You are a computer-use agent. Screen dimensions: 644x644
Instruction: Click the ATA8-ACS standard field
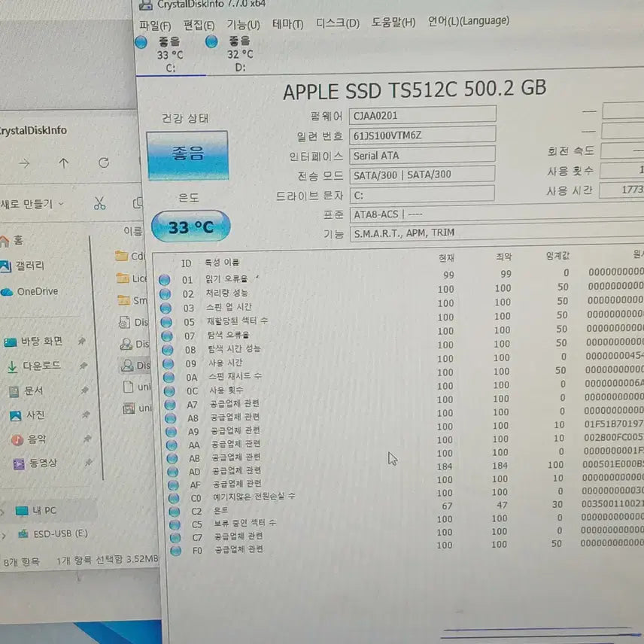point(497,214)
